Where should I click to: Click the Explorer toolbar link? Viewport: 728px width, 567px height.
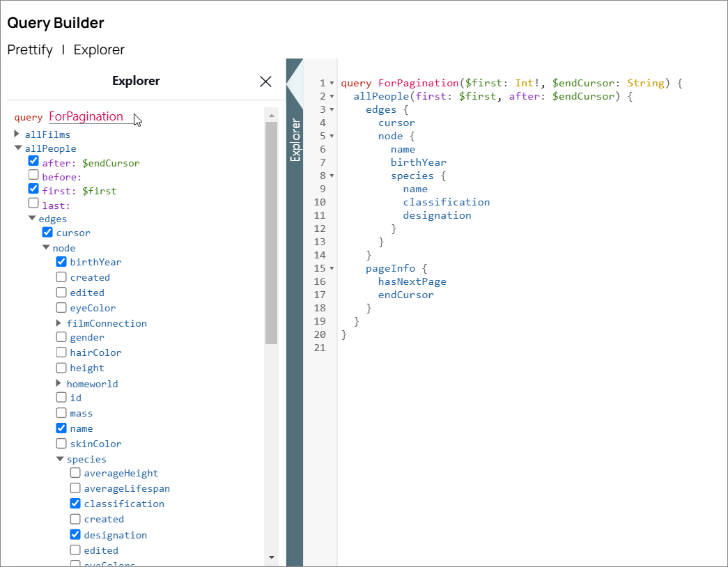coord(99,50)
